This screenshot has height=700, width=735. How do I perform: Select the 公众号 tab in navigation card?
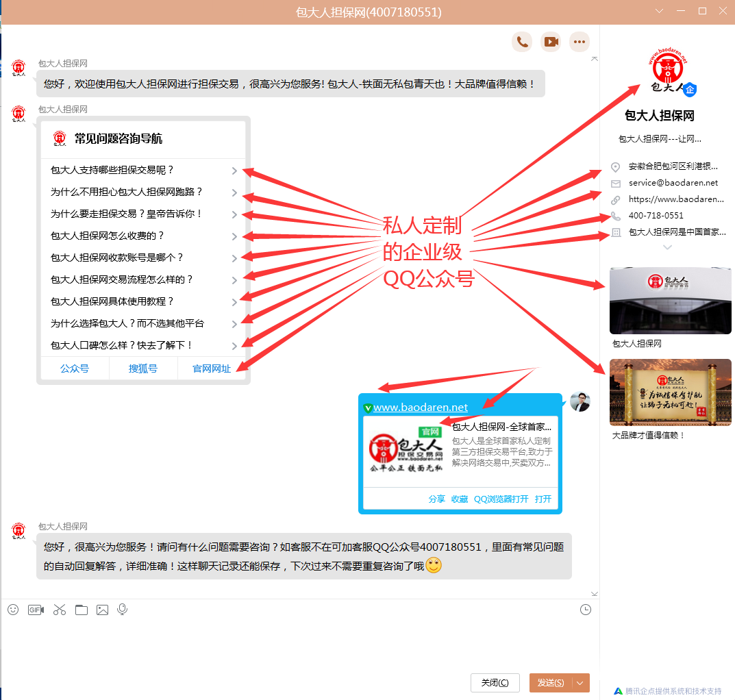click(75, 368)
